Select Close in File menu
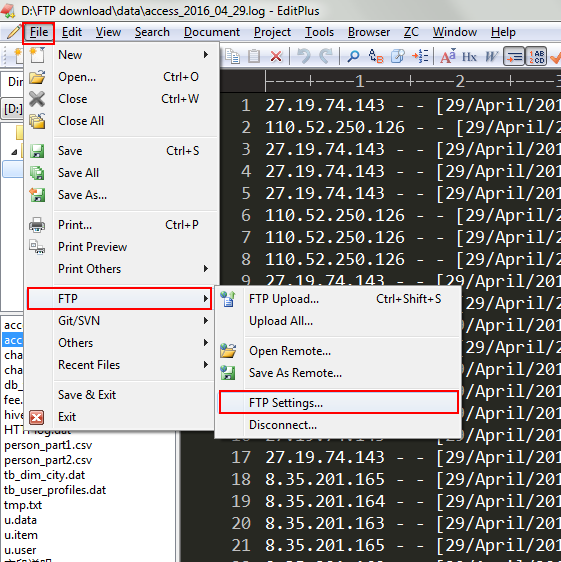This screenshot has height=562, width=561. coord(122,99)
